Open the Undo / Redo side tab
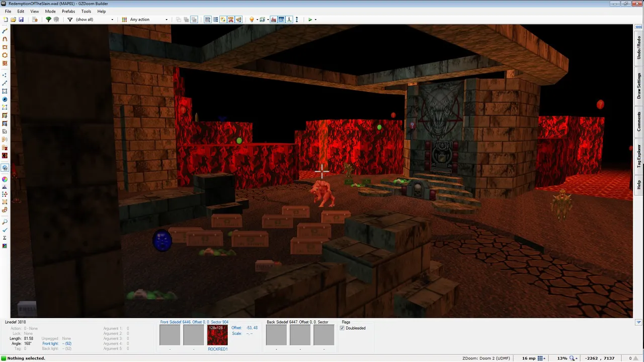The width and height of the screenshot is (644, 362). point(639,48)
